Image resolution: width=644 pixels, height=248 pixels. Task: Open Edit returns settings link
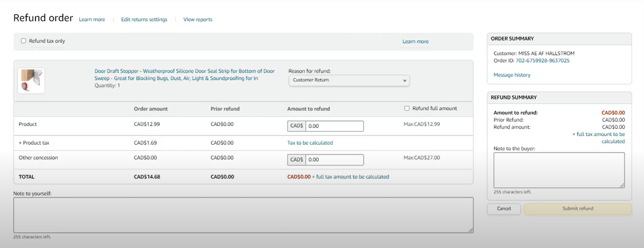[x=144, y=20]
